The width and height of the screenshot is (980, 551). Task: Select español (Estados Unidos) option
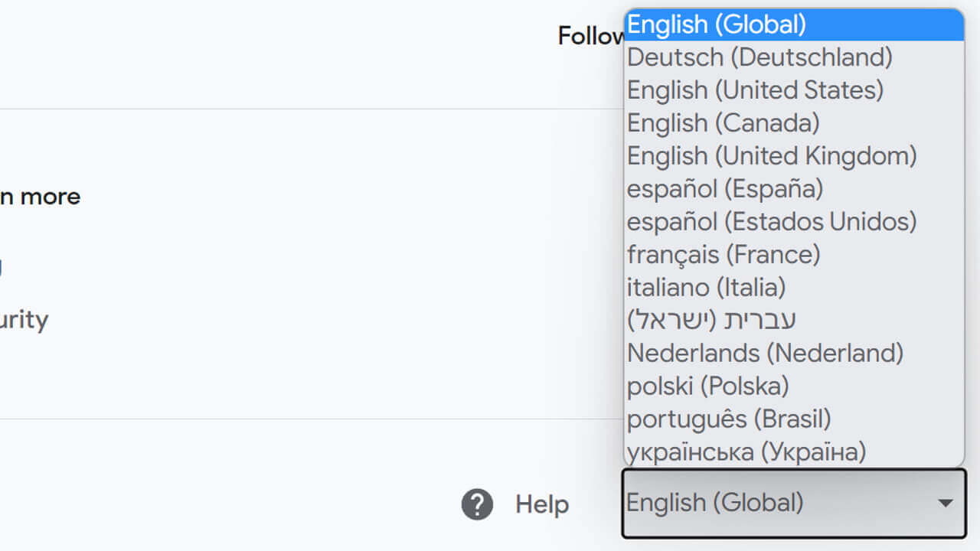pyautogui.click(x=772, y=222)
